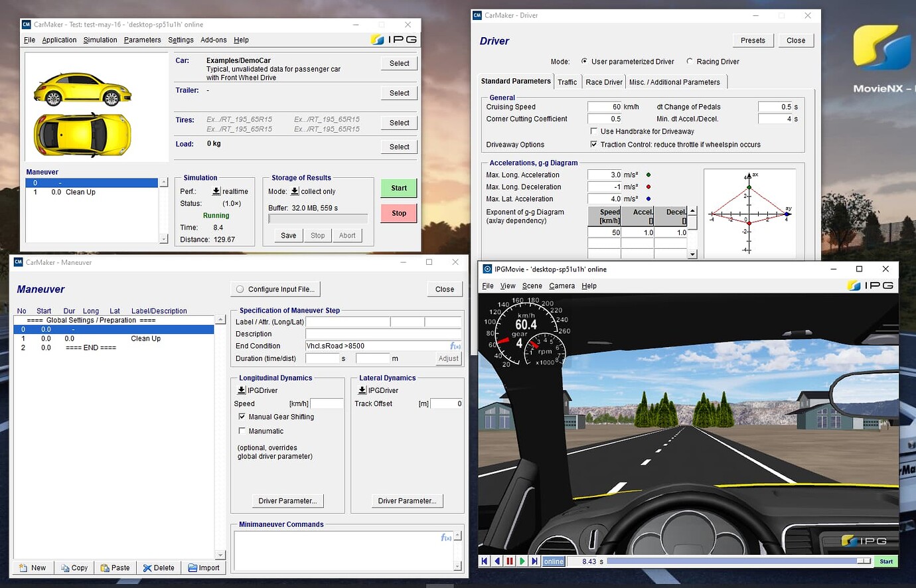Screen dimensions: 916x588
Task: Pause the IPGMovie playback
Action: click(510, 561)
